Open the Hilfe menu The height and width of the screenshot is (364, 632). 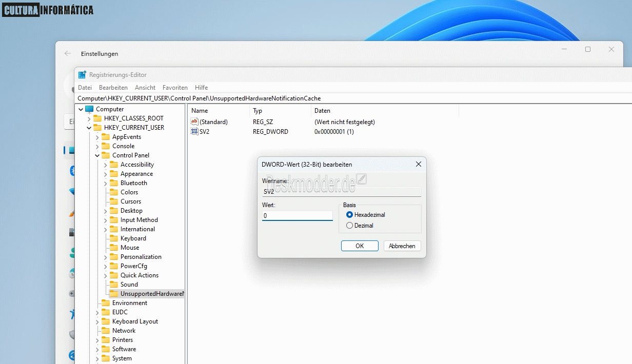click(201, 88)
